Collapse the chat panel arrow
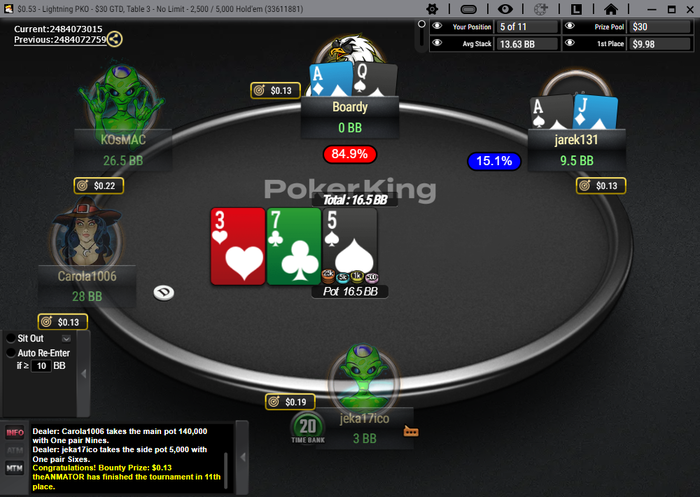Screen dimensions: 700x497 (x=242, y=457)
